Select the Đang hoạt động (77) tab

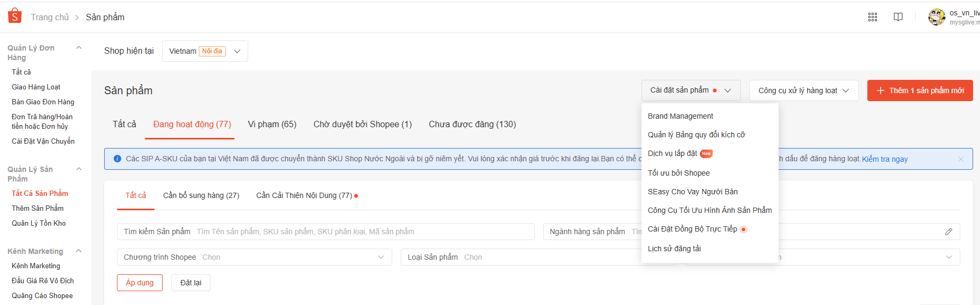coord(192,124)
